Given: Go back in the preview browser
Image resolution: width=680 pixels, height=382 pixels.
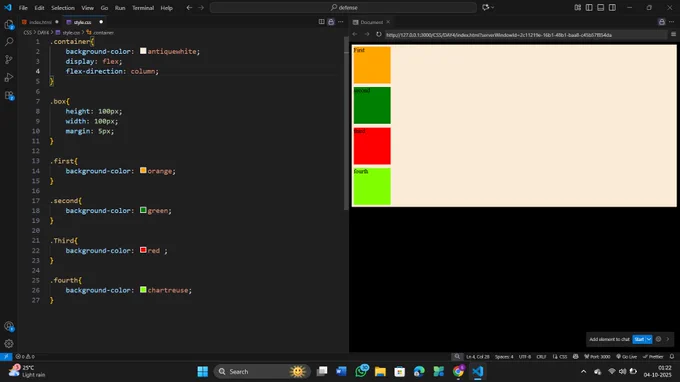Looking at the screenshot, I should [x=355, y=34].
